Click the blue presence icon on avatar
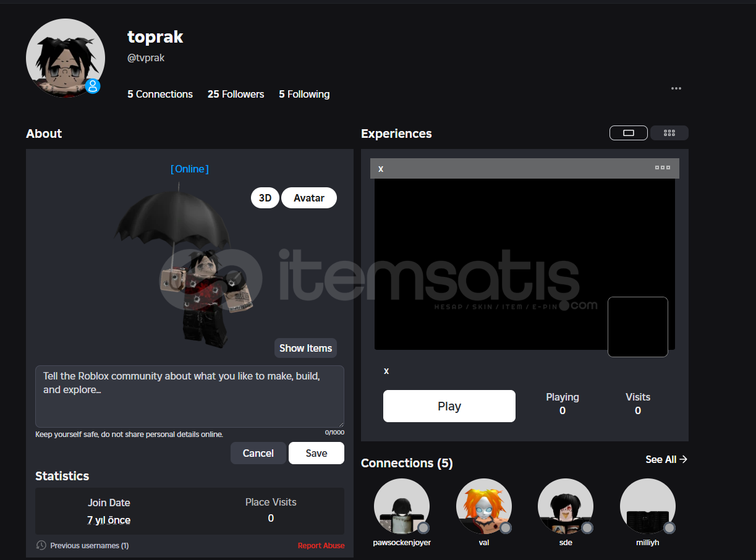This screenshot has width=756, height=560. click(x=93, y=86)
